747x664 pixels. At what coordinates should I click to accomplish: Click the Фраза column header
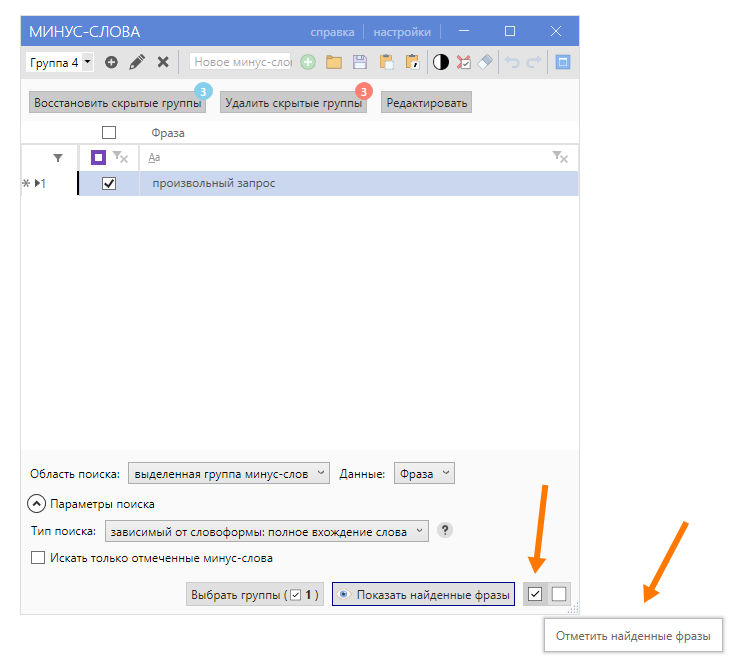[168, 133]
